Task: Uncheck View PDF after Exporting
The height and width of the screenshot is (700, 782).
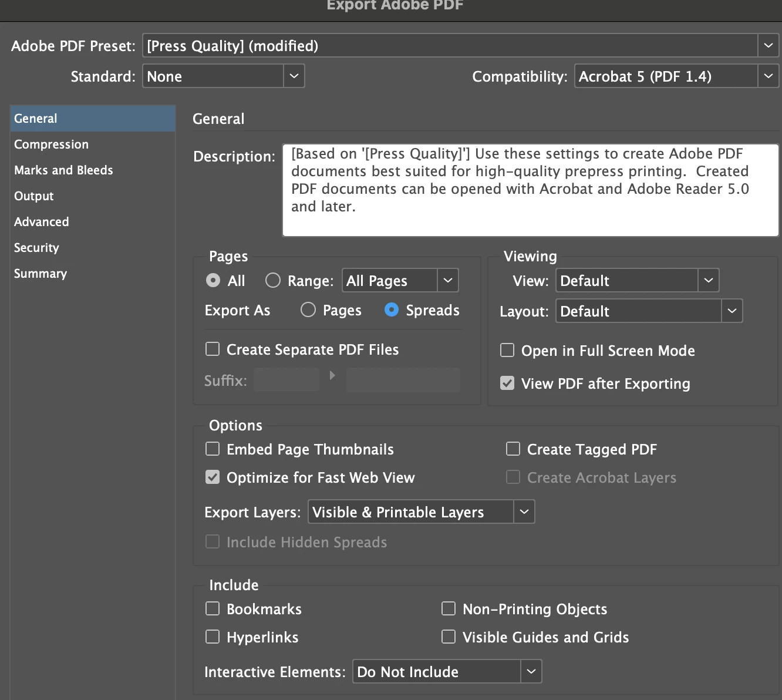Action: tap(507, 383)
